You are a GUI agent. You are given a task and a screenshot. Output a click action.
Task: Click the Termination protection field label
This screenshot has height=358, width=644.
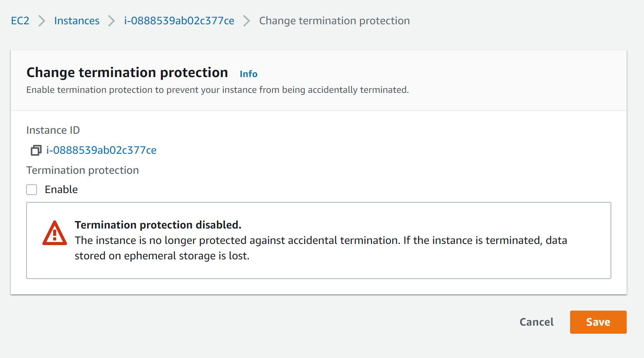point(82,170)
